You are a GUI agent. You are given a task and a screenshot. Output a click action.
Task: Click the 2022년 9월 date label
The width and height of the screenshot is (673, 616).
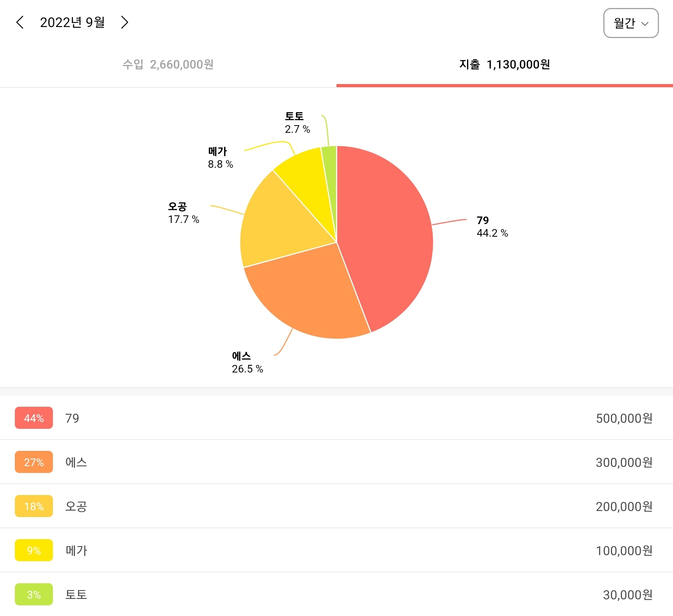click(72, 22)
